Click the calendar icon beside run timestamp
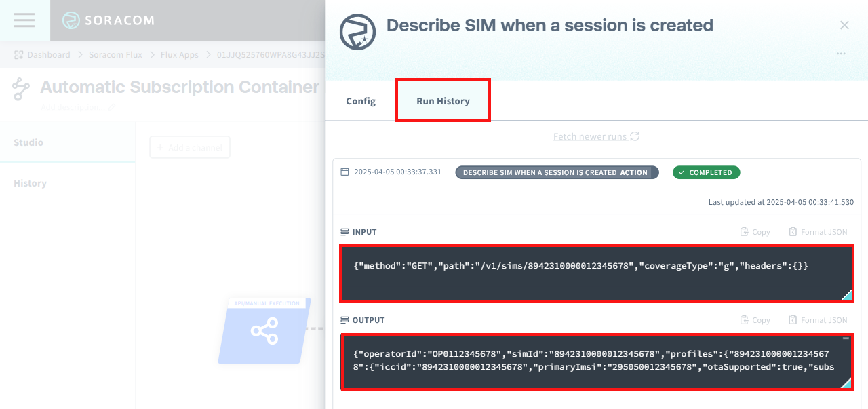Image resolution: width=868 pixels, height=409 pixels. click(x=344, y=172)
